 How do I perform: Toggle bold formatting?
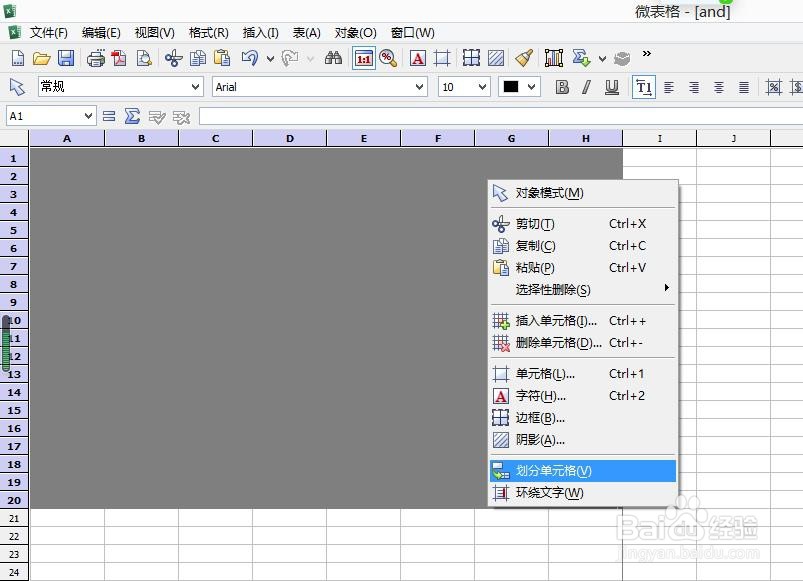click(563, 87)
